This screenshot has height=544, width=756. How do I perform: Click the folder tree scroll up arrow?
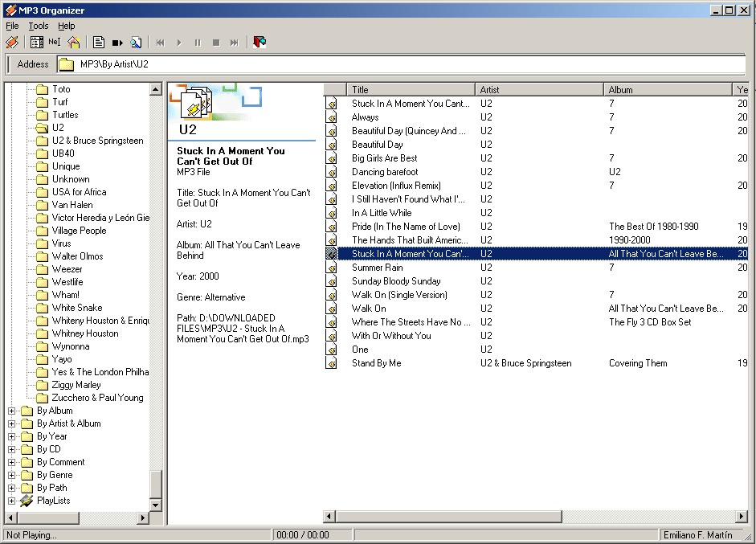[x=155, y=89]
